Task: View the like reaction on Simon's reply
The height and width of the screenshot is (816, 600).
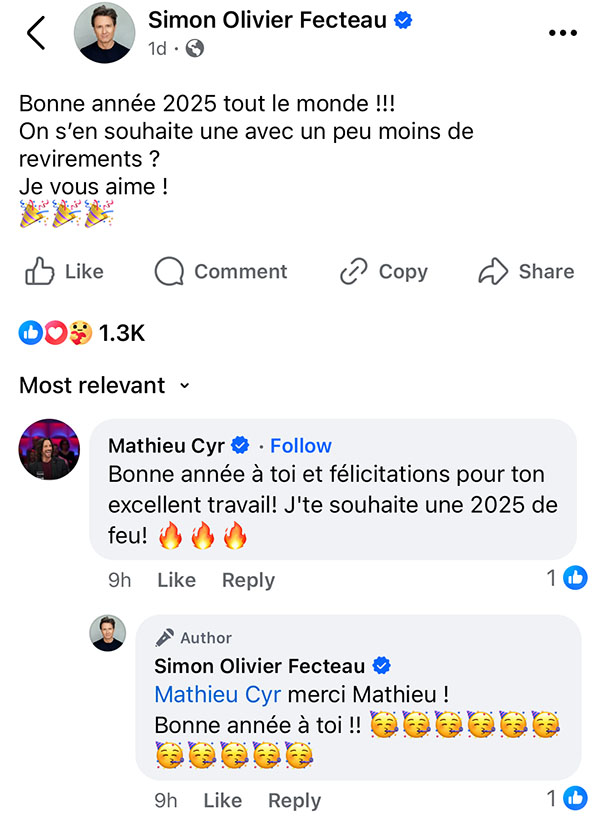Action: (567, 798)
